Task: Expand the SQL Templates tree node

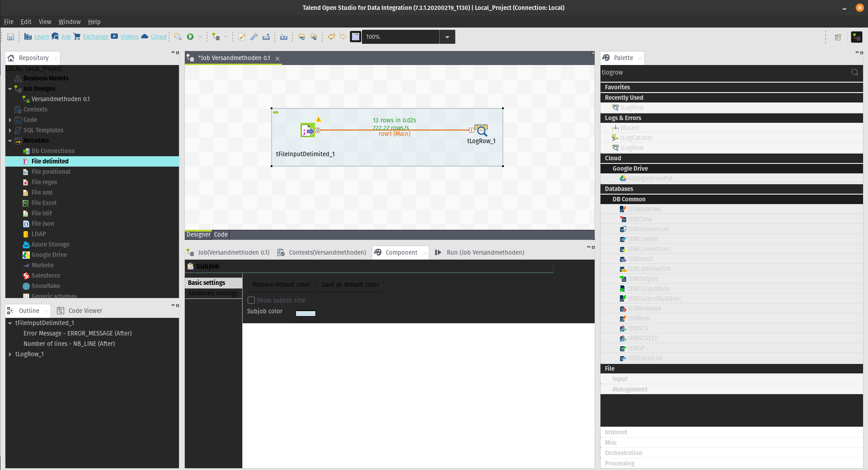Action: [10, 130]
